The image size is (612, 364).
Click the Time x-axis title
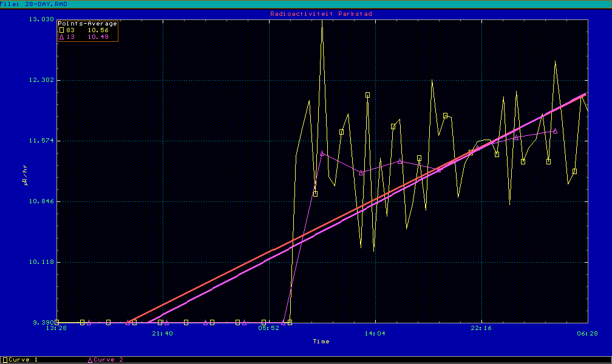click(321, 342)
